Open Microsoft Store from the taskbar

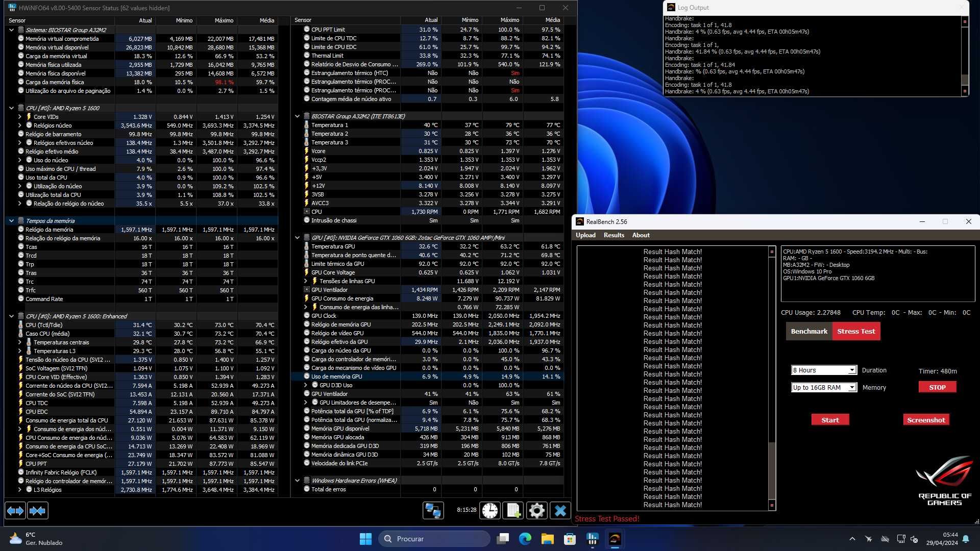[x=570, y=539]
